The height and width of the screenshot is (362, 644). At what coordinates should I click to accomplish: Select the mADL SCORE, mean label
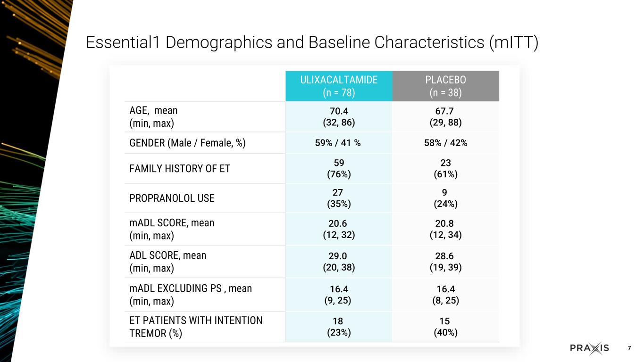(172, 229)
